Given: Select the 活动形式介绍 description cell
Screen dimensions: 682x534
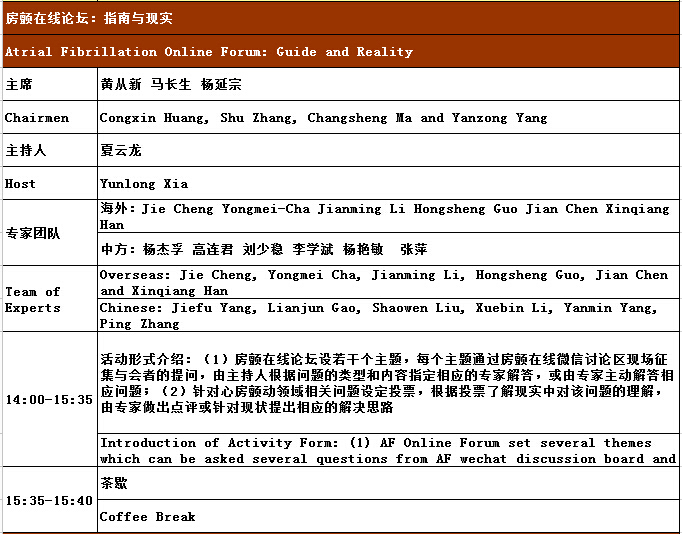Looking at the screenshot, I should (x=388, y=383).
